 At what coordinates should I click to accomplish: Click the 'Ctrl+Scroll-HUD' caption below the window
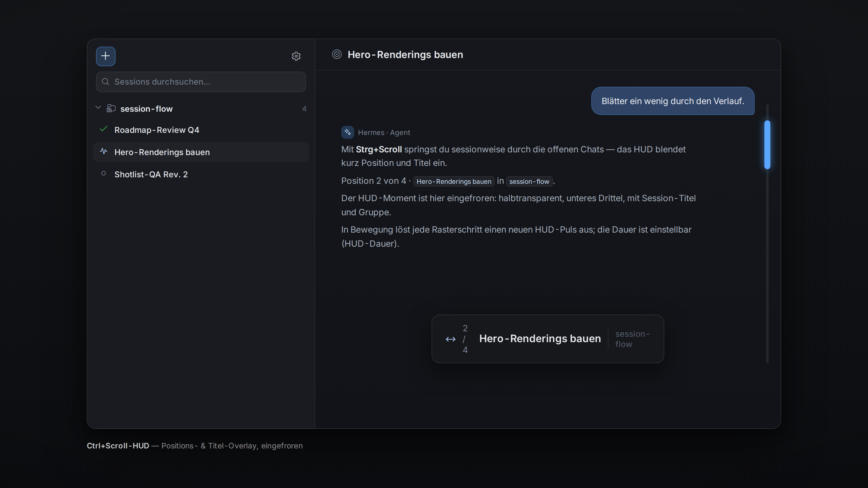[118, 446]
